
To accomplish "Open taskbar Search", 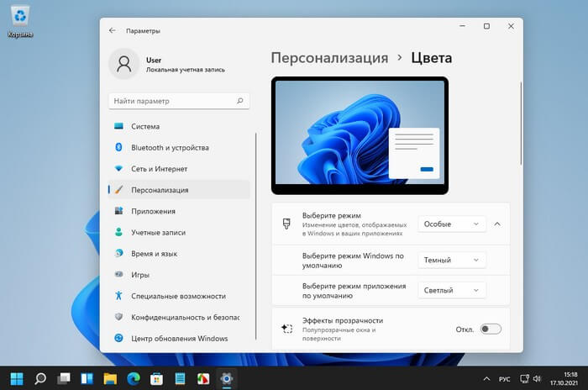I will pyautogui.click(x=40, y=379).
